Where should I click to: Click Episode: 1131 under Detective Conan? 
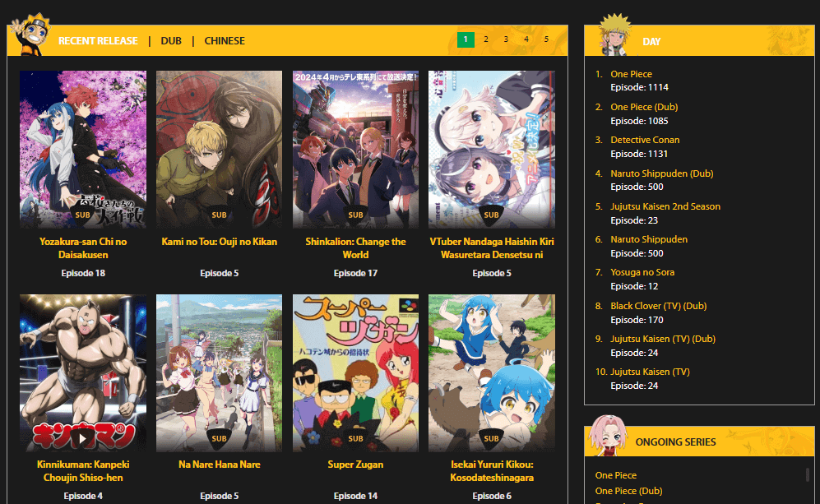click(639, 154)
